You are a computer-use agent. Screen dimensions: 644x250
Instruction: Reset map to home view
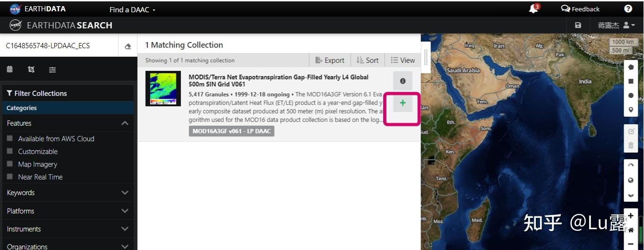pyautogui.click(x=631, y=230)
